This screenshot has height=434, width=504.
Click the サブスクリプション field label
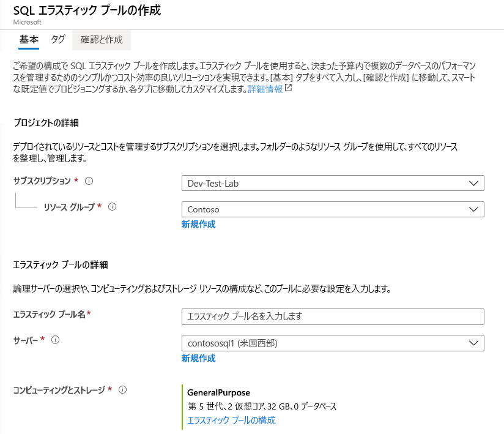[x=42, y=181]
